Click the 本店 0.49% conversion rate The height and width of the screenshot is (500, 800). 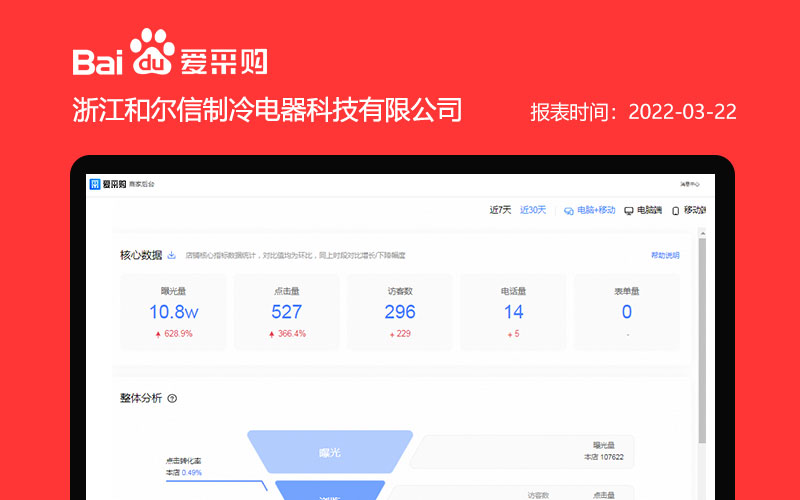184,472
